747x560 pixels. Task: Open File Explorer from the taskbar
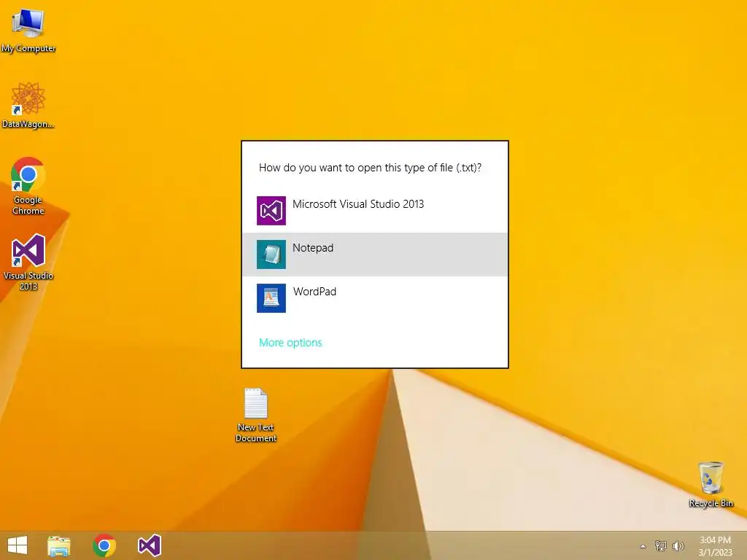pos(59,545)
